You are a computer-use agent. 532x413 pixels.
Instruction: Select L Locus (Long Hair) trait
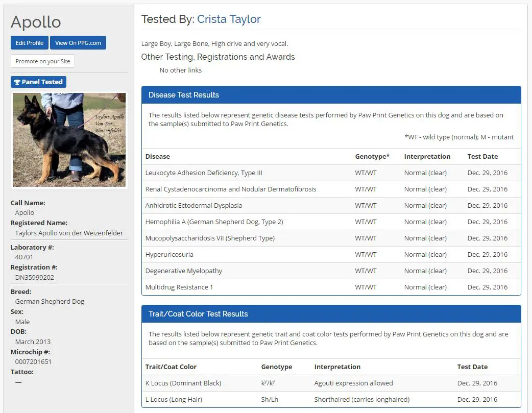(x=174, y=399)
